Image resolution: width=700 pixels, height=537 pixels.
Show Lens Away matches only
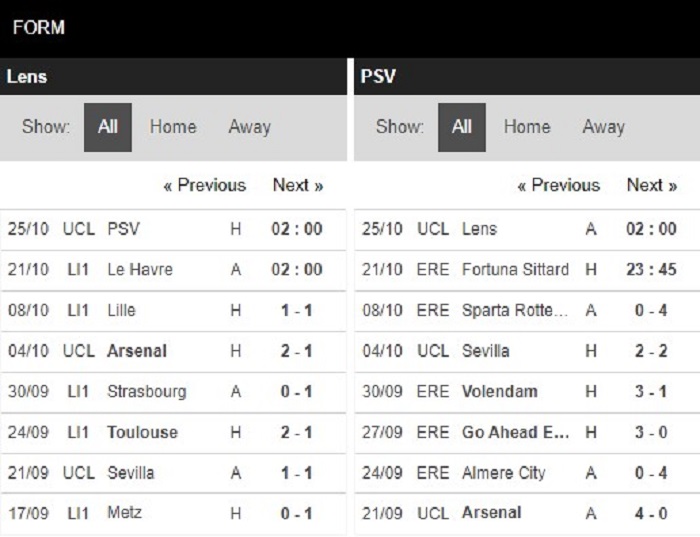pyautogui.click(x=250, y=127)
